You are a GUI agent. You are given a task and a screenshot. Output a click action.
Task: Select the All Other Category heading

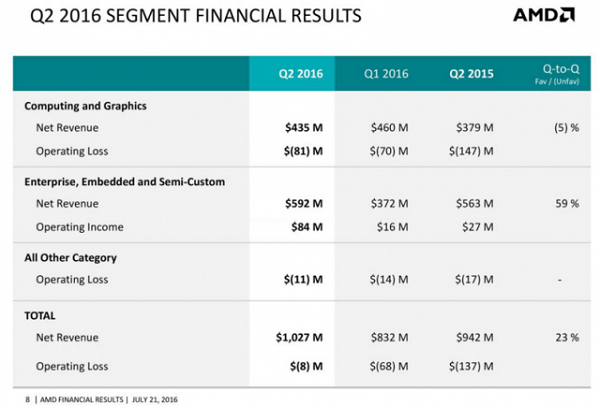pos(70,257)
